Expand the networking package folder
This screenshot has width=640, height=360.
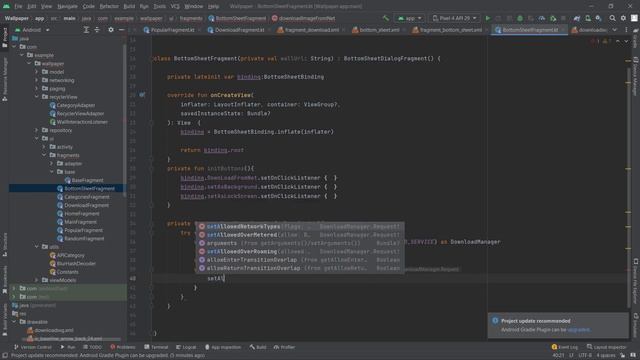tap(36, 80)
